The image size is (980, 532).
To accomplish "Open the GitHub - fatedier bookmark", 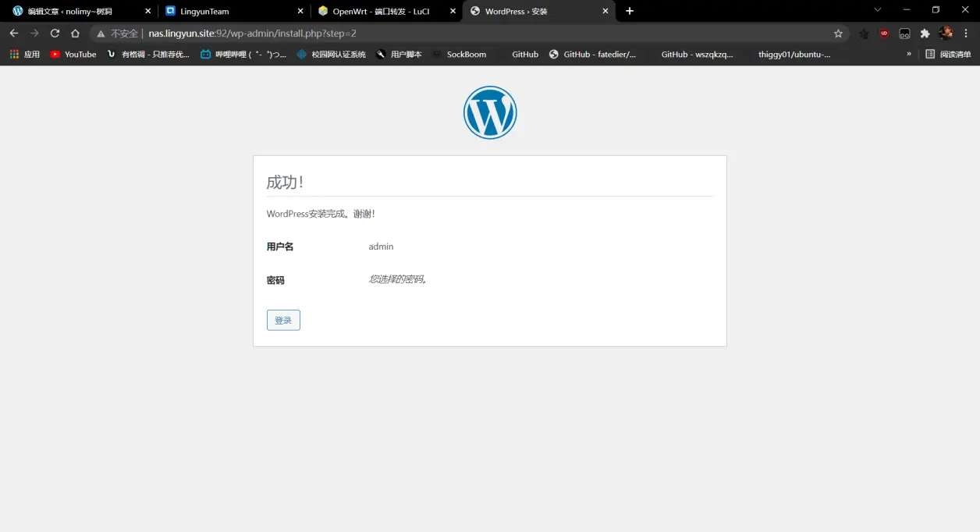I will [x=592, y=55].
